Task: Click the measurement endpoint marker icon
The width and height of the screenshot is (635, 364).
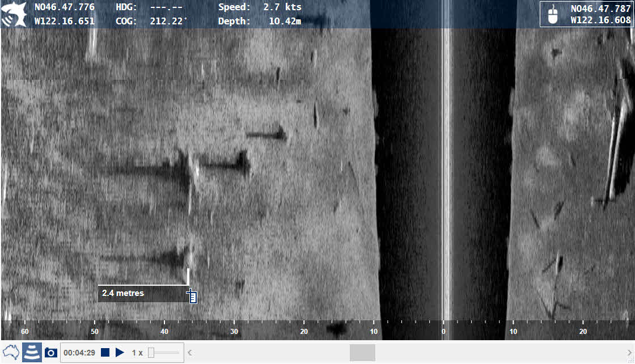Action: [193, 297]
